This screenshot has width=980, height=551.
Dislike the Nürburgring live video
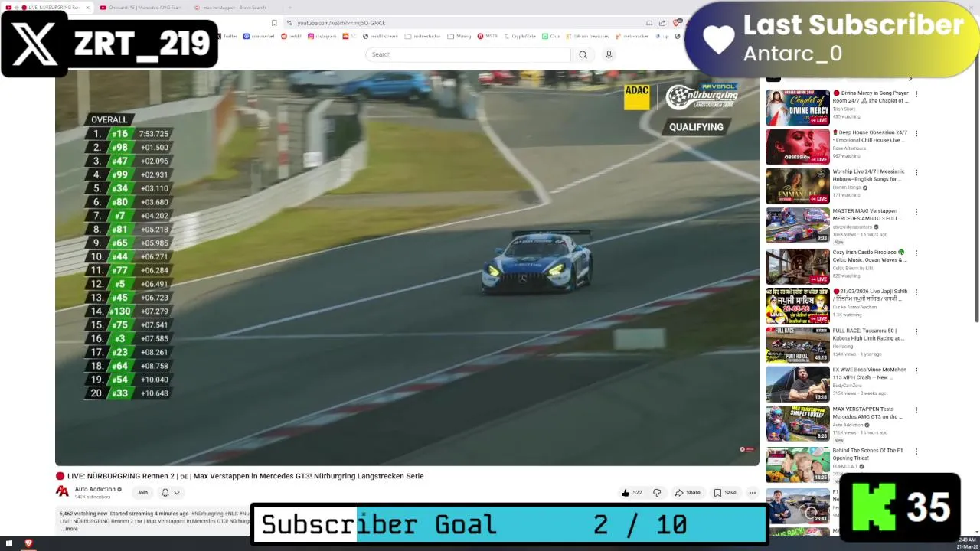point(657,493)
